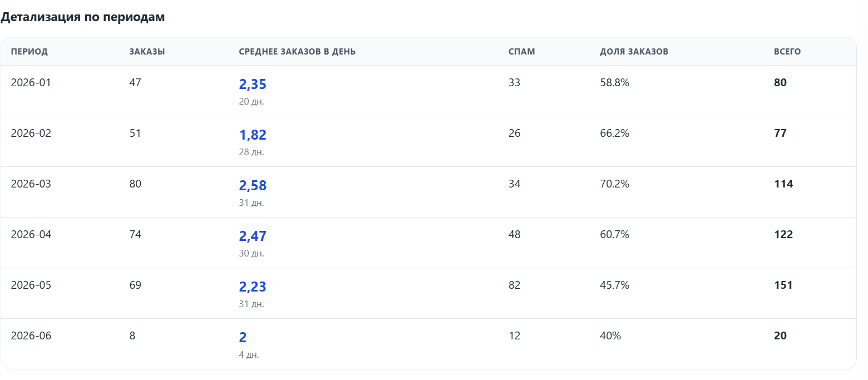
Task: Select the 2026-06 period cell
Action: (31, 336)
